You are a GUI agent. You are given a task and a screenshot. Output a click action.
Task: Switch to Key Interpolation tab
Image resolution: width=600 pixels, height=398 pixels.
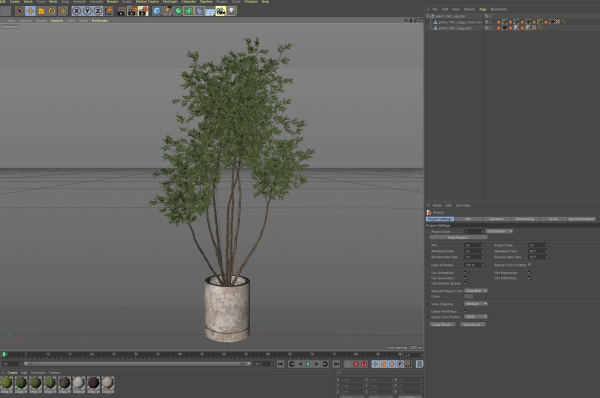click(582, 219)
